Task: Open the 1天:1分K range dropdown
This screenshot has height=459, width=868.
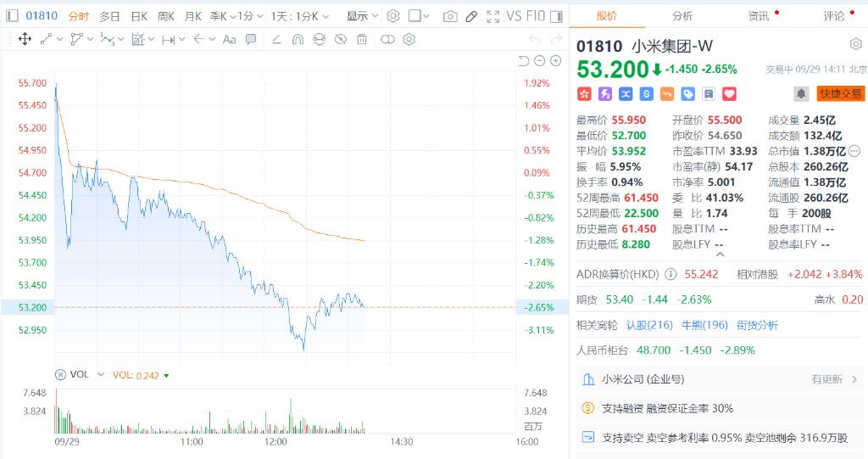Action: point(299,17)
